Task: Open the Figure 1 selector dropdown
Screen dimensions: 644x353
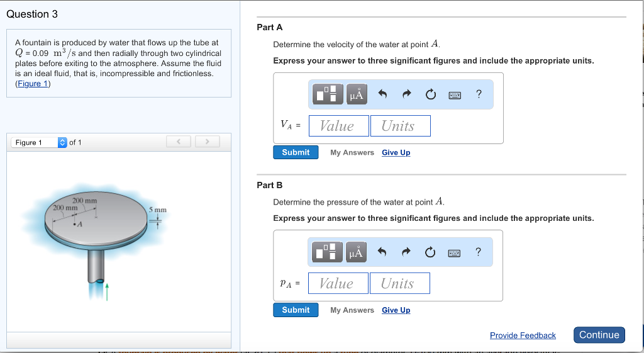Action: click(39, 143)
